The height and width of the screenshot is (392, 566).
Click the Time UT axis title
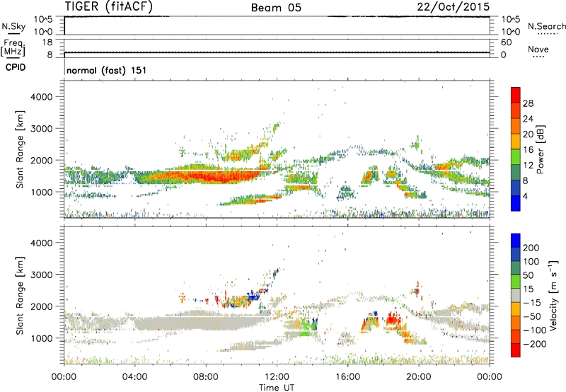pos(277,388)
